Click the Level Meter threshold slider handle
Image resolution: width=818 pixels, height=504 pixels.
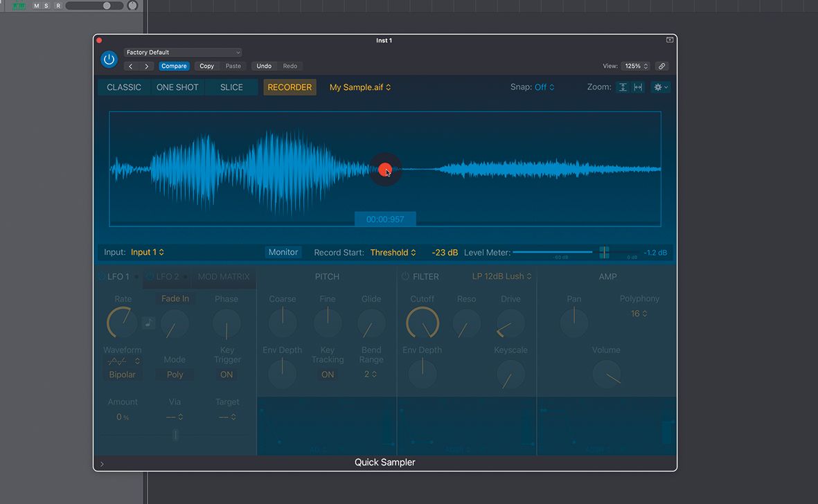pos(604,253)
